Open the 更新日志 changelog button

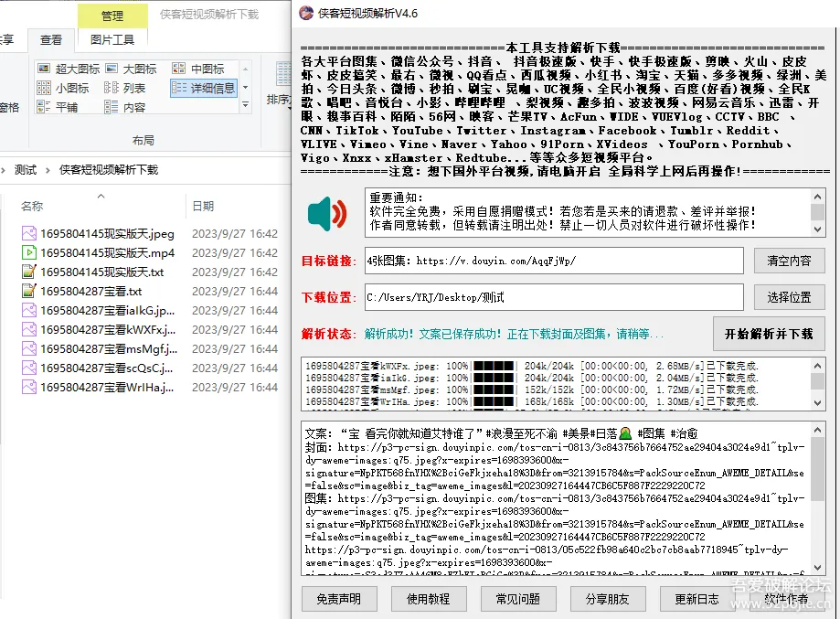(697, 599)
